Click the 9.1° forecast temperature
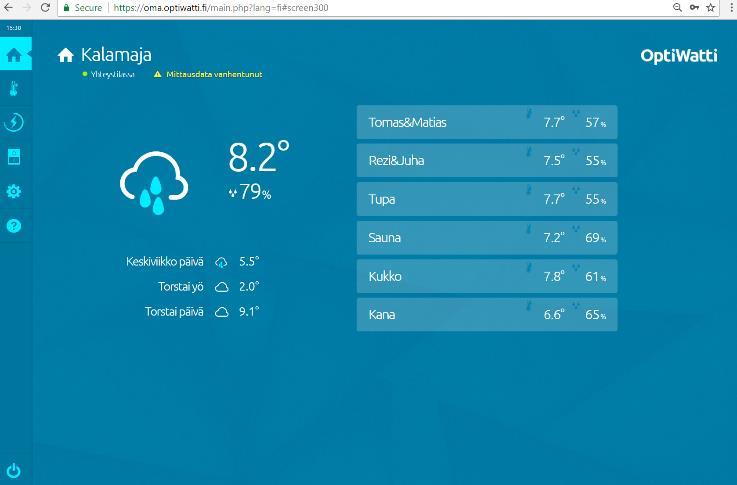The height and width of the screenshot is (485, 737). (x=249, y=312)
